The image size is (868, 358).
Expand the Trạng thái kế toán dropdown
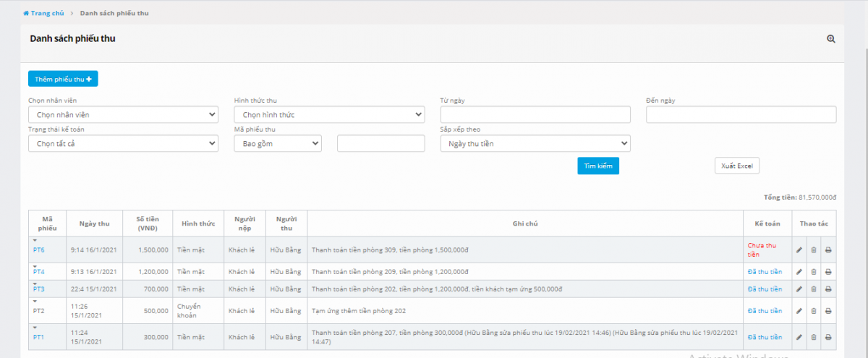pos(123,143)
